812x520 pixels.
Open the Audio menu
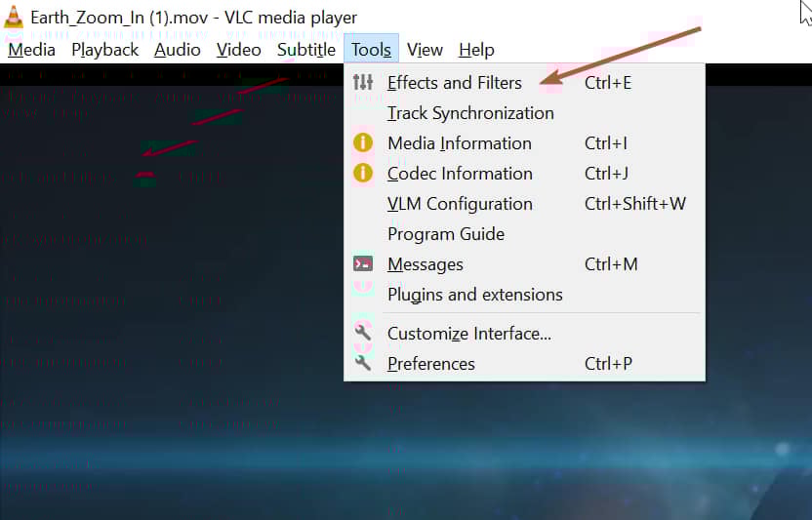pos(177,50)
